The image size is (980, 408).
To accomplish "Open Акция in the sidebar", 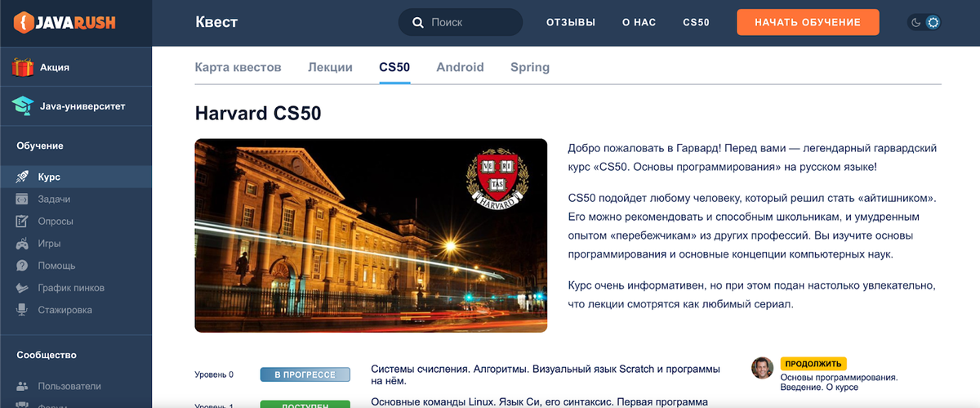I will 55,67.
